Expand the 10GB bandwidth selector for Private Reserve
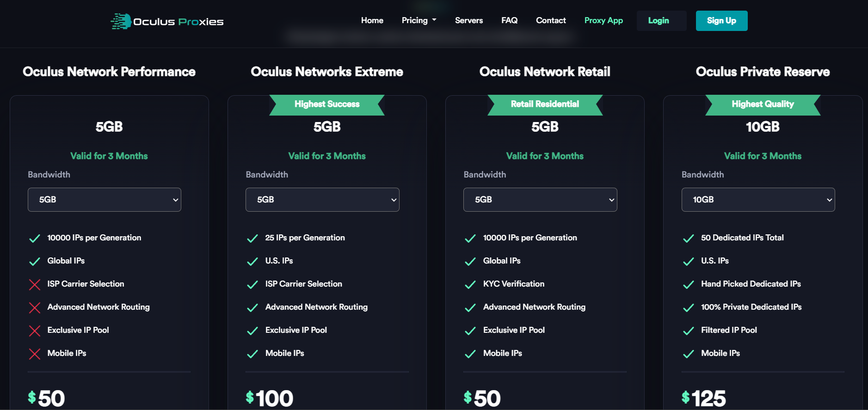 click(758, 200)
